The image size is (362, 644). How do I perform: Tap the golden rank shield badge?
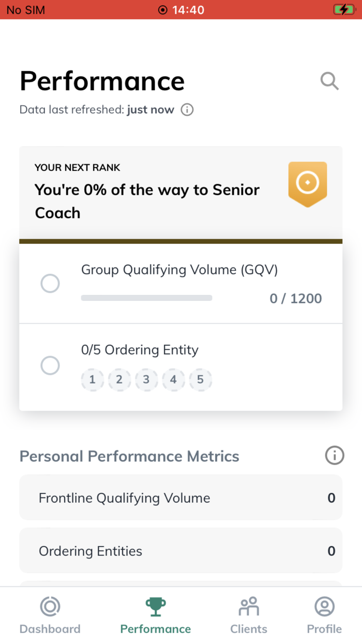(308, 184)
